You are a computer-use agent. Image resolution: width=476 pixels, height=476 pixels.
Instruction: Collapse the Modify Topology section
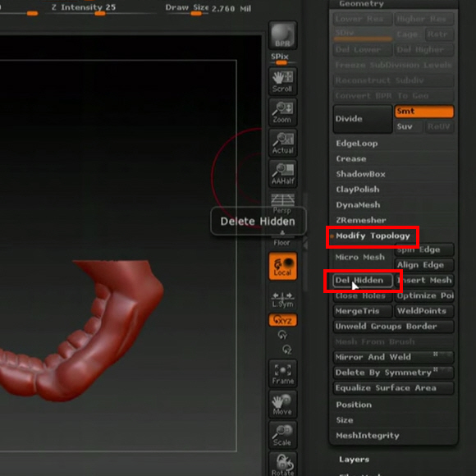(373, 236)
